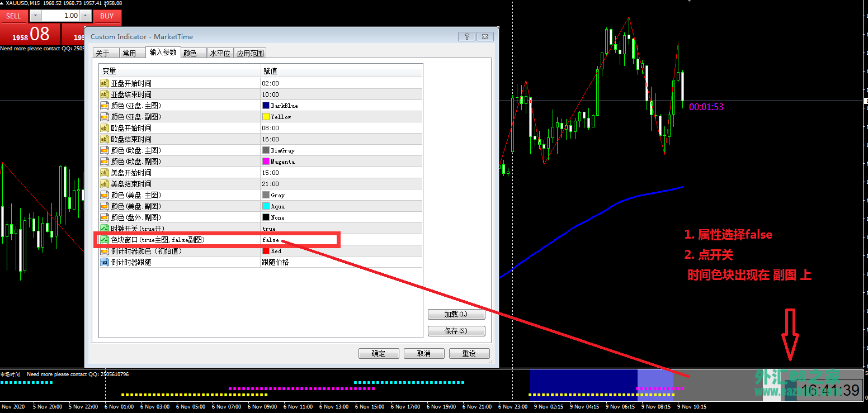
Task: Click the color type icon for 颜色(美盘.主图)
Action: point(105,195)
